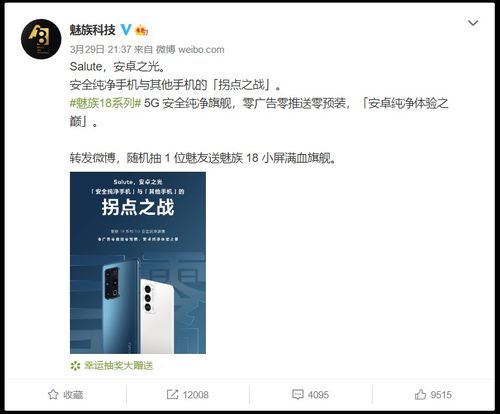
Task: Click the blue verified V badge
Action: pos(126,30)
